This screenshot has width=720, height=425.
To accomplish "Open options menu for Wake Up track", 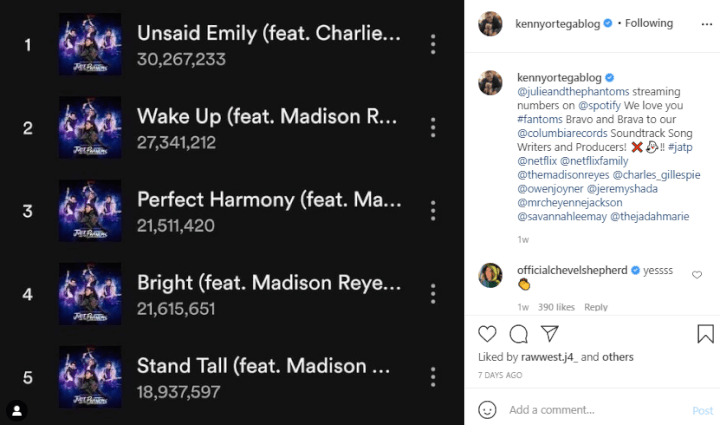I will (433, 128).
